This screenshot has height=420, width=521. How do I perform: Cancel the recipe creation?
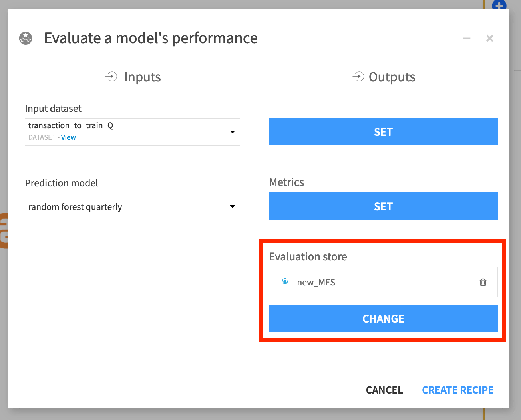click(x=384, y=390)
